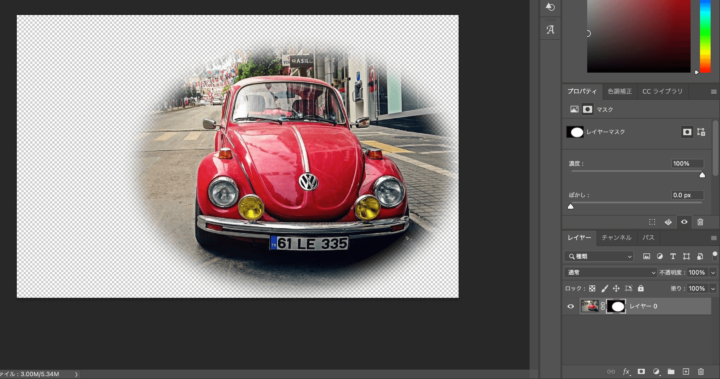Create a new layer group folder

click(671, 372)
